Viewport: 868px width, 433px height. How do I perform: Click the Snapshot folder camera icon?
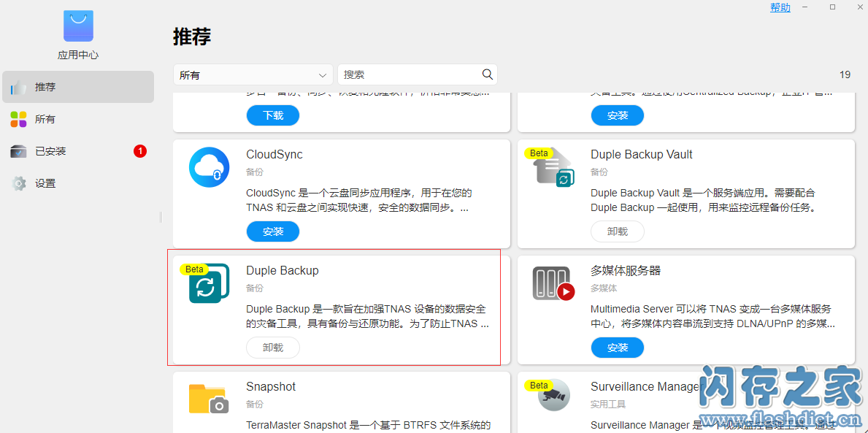click(x=210, y=399)
